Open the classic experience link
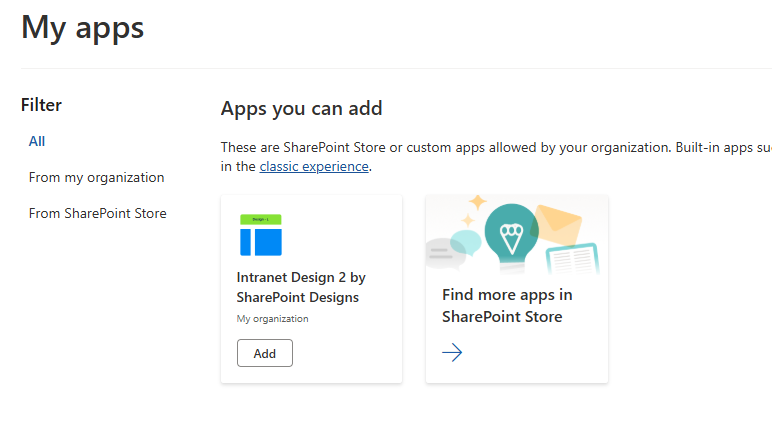 [314, 166]
